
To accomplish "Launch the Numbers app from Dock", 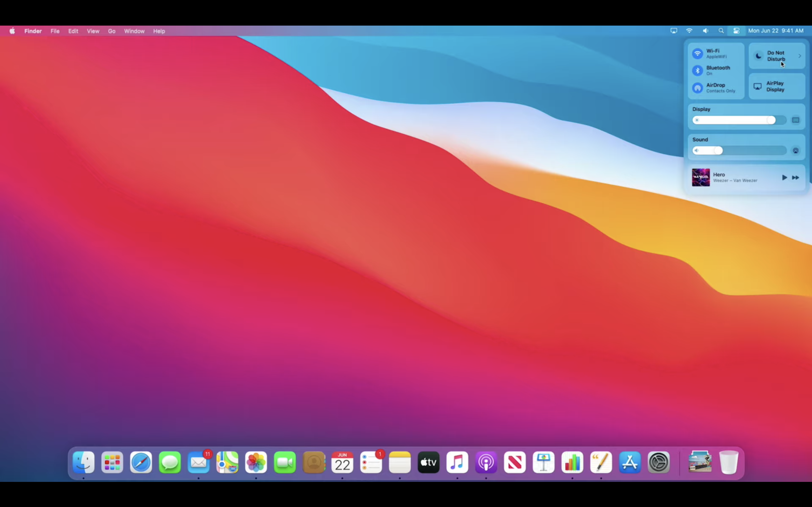I will (x=572, y=462).
